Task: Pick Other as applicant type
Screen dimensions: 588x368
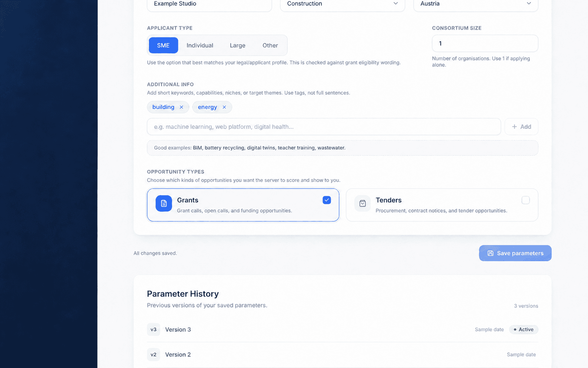Action: tap(270, 45)
